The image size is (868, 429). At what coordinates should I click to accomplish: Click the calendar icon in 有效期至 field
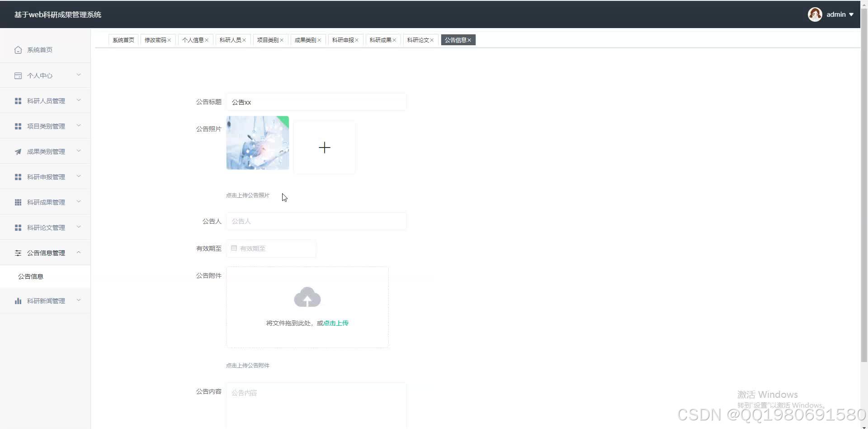[234, 248]
